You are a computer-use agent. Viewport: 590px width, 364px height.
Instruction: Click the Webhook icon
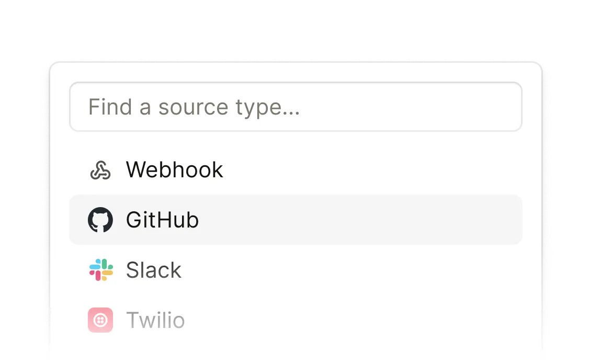tap(100, 170)
